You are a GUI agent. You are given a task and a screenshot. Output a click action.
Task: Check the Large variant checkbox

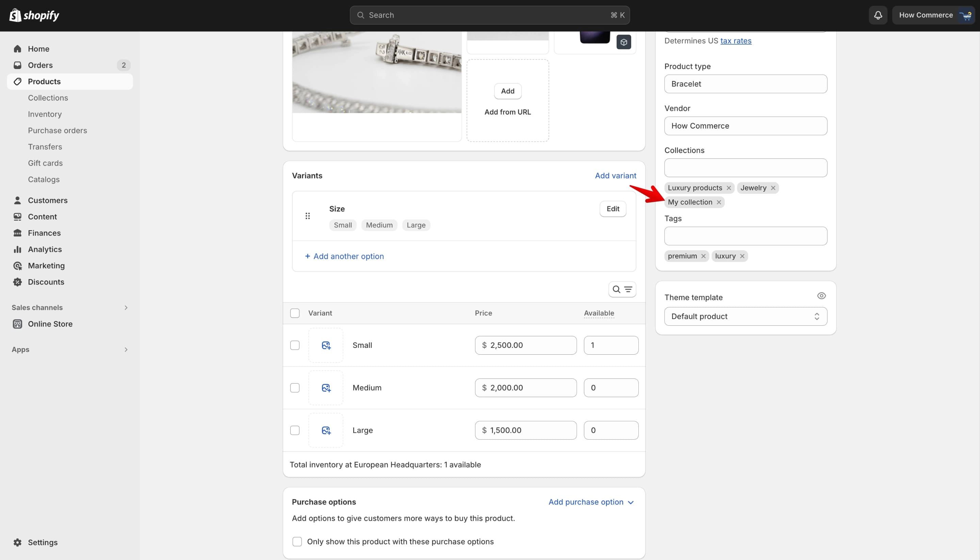tap(295, 430)
